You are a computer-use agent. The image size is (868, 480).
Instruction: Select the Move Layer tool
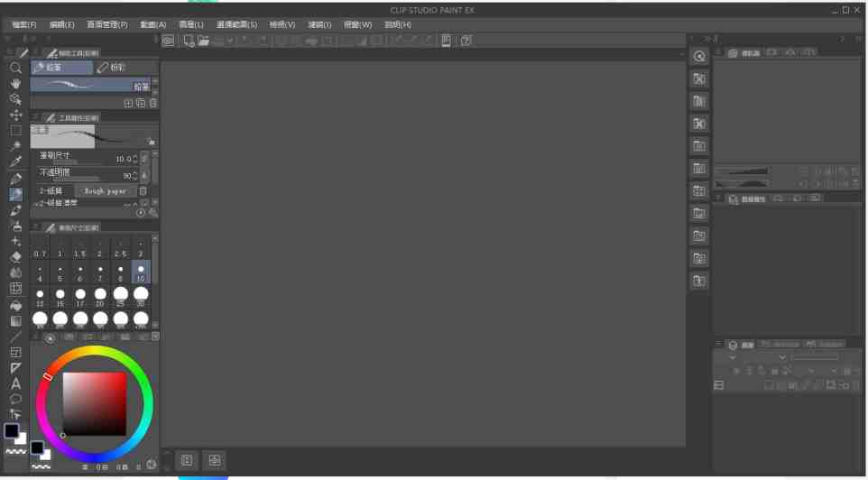(x=15, y=115)
